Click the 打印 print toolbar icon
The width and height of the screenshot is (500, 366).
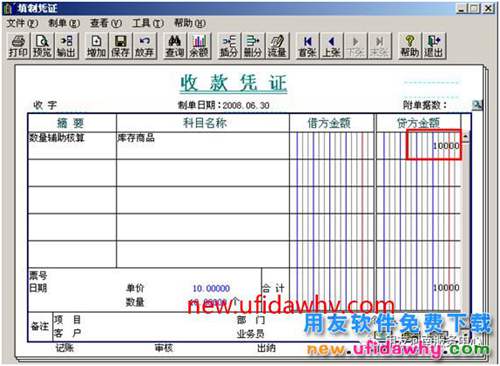click(x=18, y=46)
